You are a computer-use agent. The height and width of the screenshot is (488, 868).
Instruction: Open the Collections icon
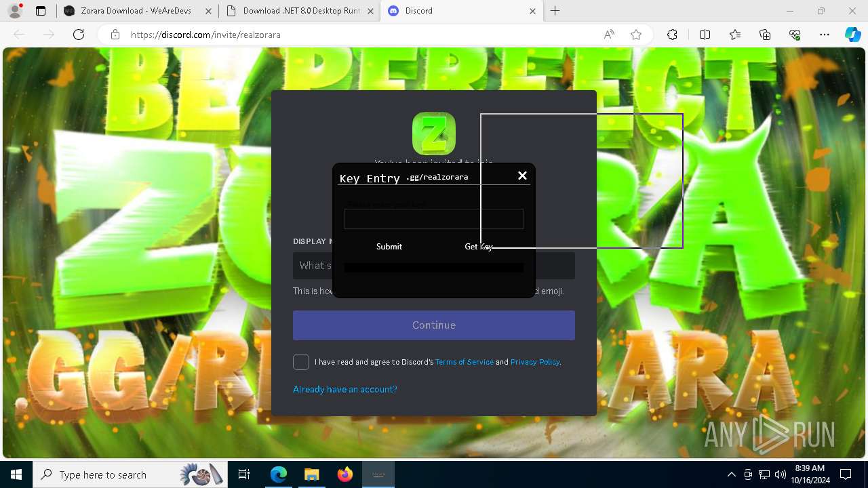[765, 35]
